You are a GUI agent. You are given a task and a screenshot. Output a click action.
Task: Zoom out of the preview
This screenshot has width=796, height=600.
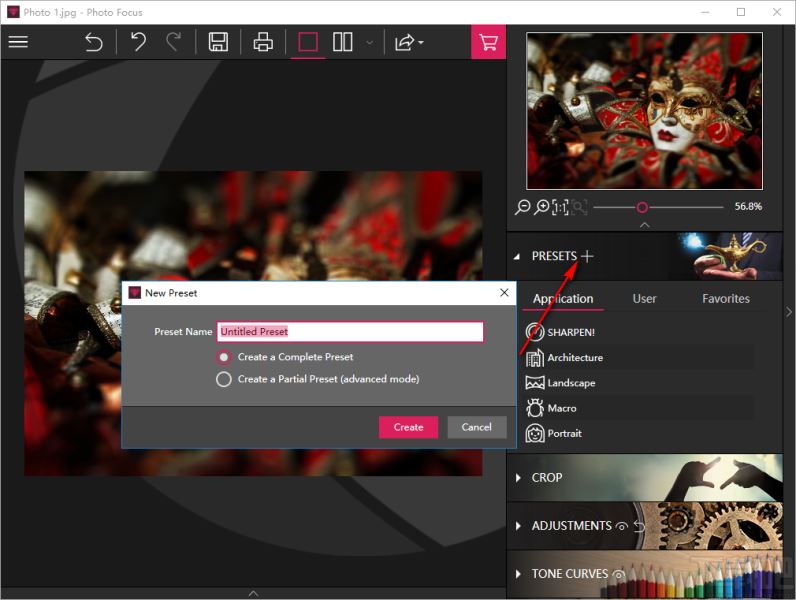(522, 207)
